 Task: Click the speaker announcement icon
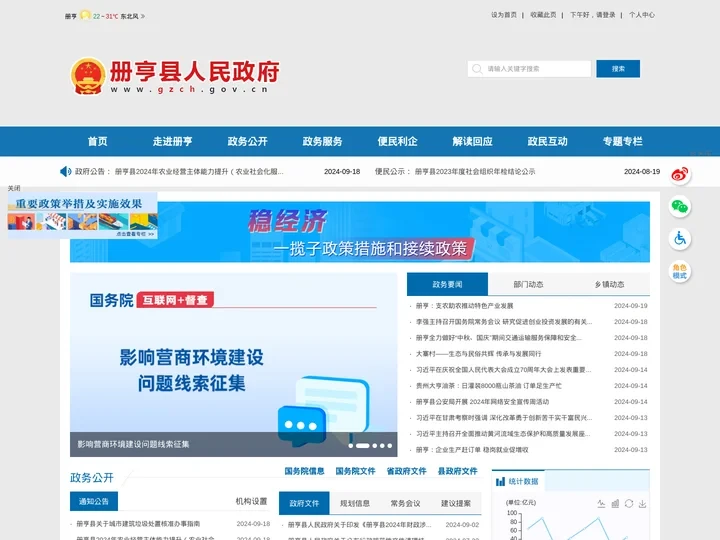click(x=65, y=171)
